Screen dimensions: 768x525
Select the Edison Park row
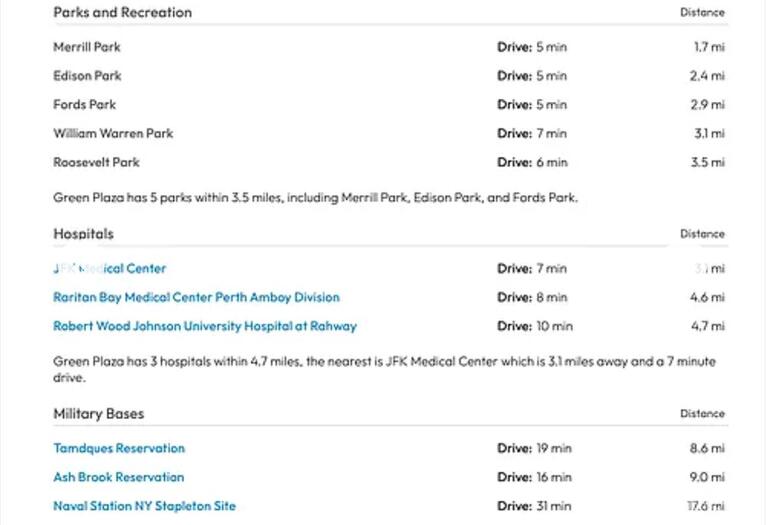(x=389, y=76)
